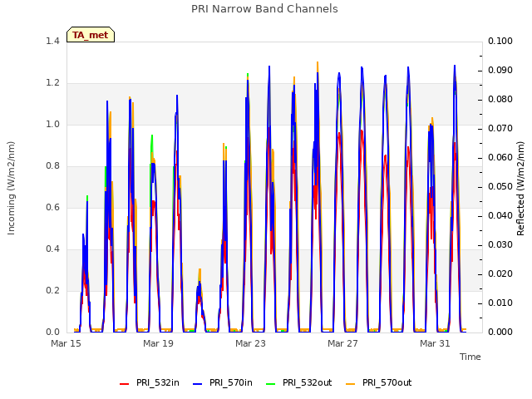The width and height of the screenshot is (532, 399).
Task: Click the blue PRI_570in legend swatch
Action: pyautogui.click(x=198, y=383)
